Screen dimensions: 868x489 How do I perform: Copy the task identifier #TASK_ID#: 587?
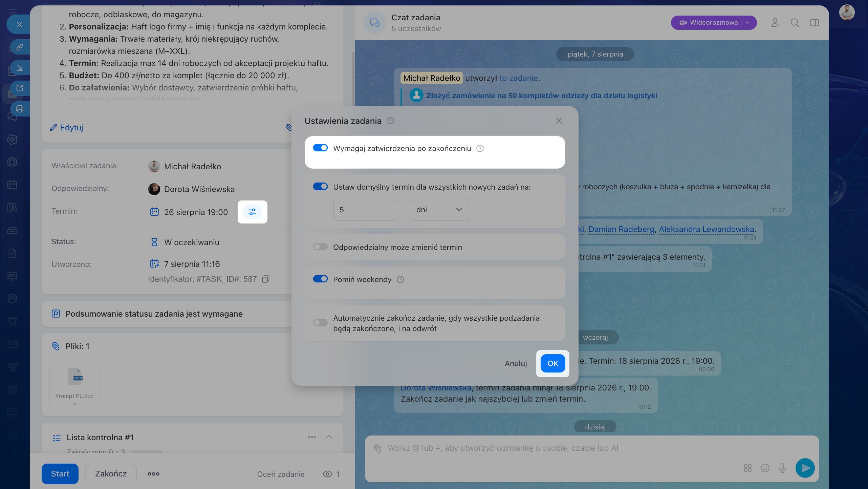266,279
